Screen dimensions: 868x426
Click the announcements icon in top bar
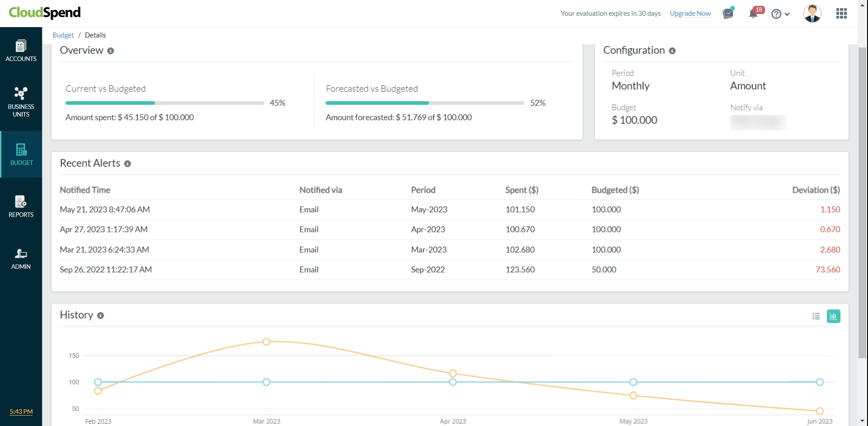point(728,14)
